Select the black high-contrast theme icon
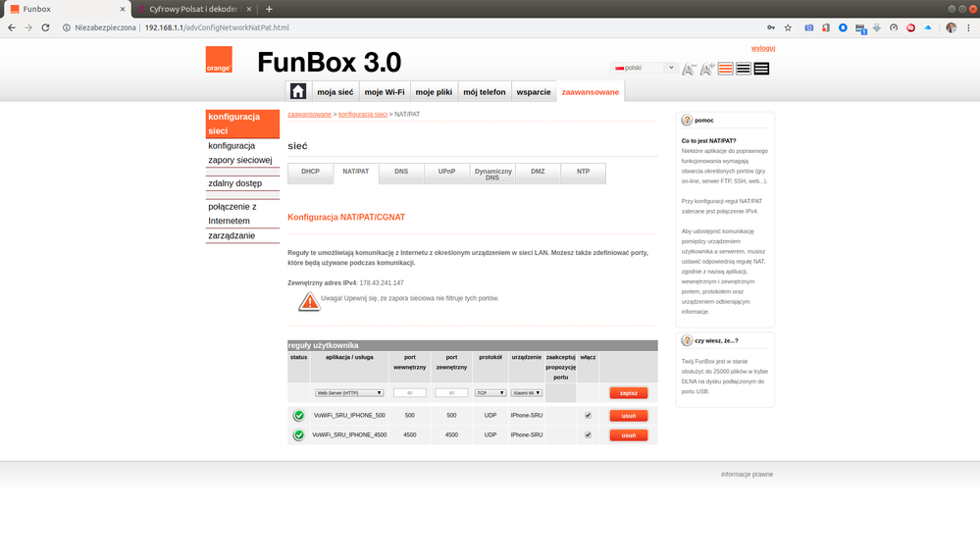 [x=761, y=69]
